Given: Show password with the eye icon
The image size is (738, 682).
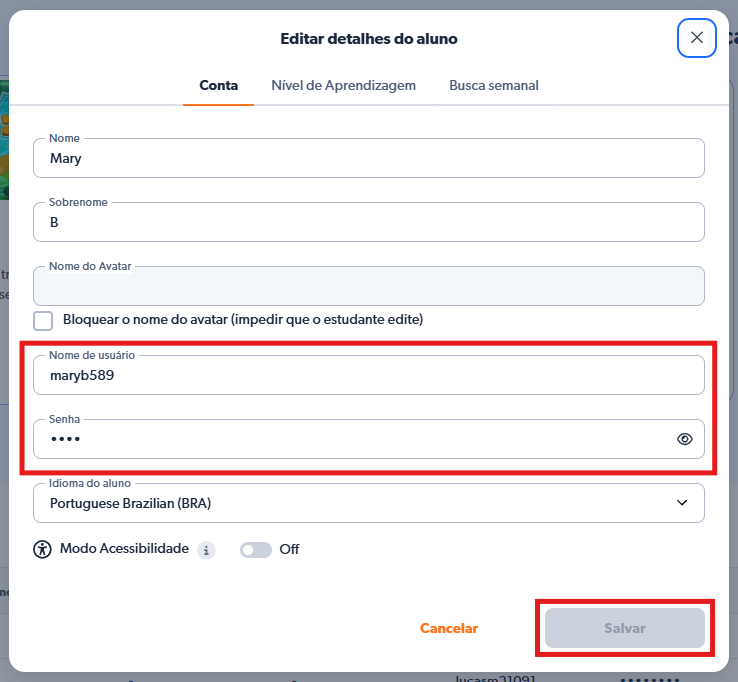Looking at the screenshot, I should pos(684,439).
